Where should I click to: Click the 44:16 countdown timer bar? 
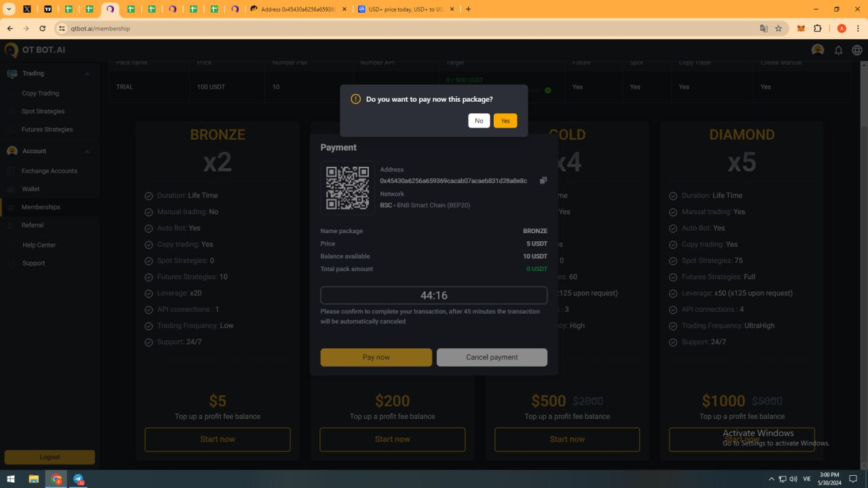pyautogui.click(x=434, y=296)
